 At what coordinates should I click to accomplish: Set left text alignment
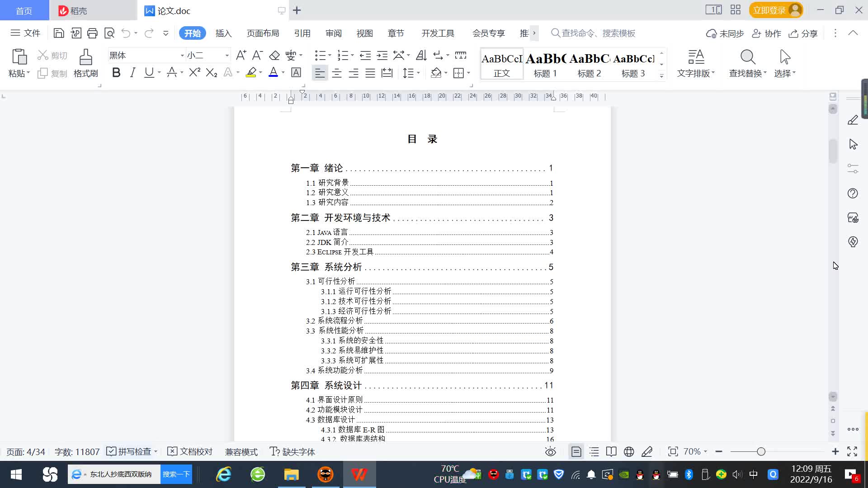coord(320,73)
